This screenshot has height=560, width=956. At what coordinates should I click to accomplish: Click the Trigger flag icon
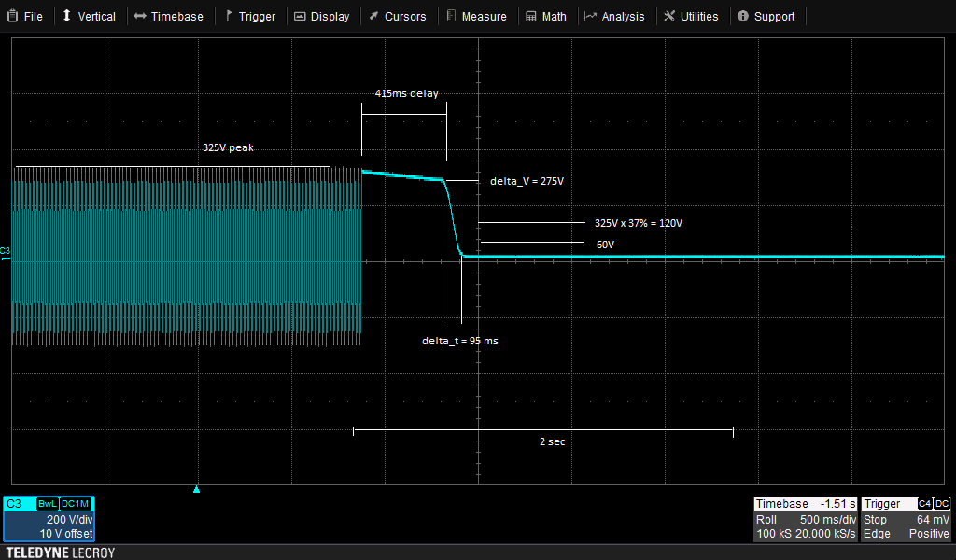(228, 16)
